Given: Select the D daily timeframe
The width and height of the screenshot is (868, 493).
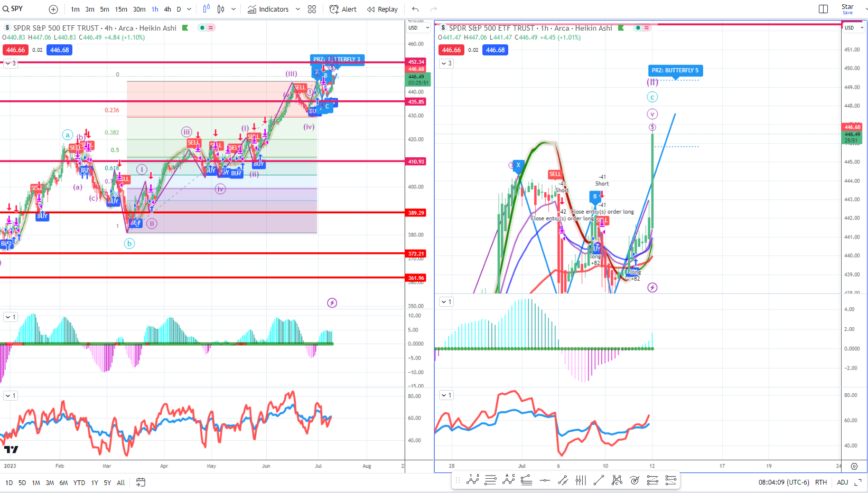Looking at the screenshot, I should (x=179, y=10).
